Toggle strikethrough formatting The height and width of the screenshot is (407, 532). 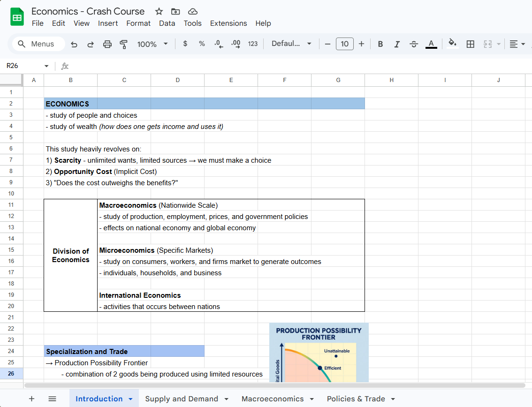414,44
